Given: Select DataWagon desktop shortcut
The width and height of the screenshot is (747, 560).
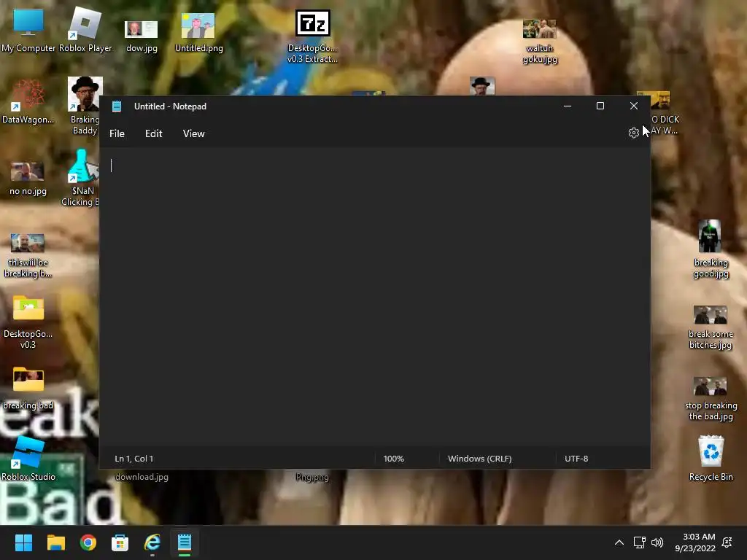Looking at the screenshot, I should 28,101.
